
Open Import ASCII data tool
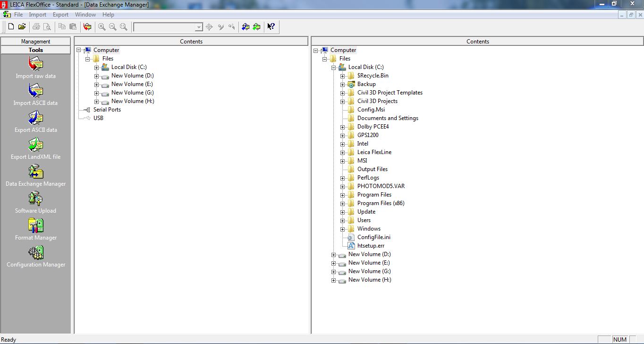point(35,95)
